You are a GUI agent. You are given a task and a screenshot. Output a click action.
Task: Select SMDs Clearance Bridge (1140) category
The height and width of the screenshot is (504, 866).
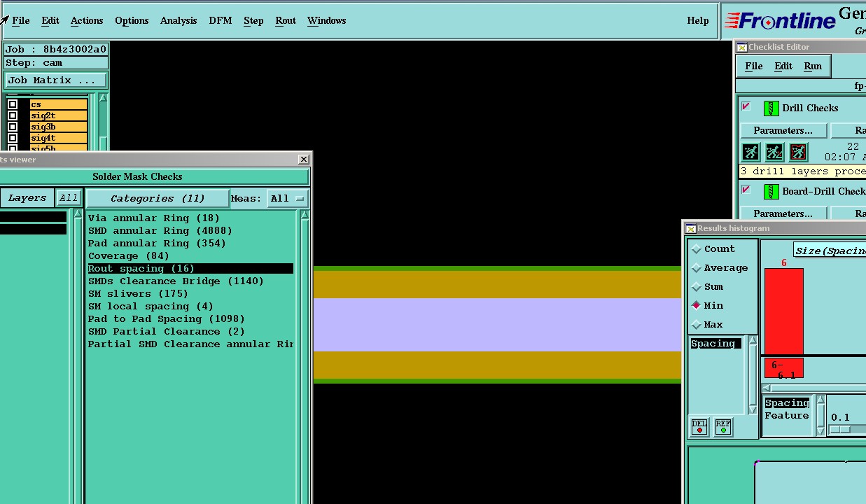click(x=176, y=281)
